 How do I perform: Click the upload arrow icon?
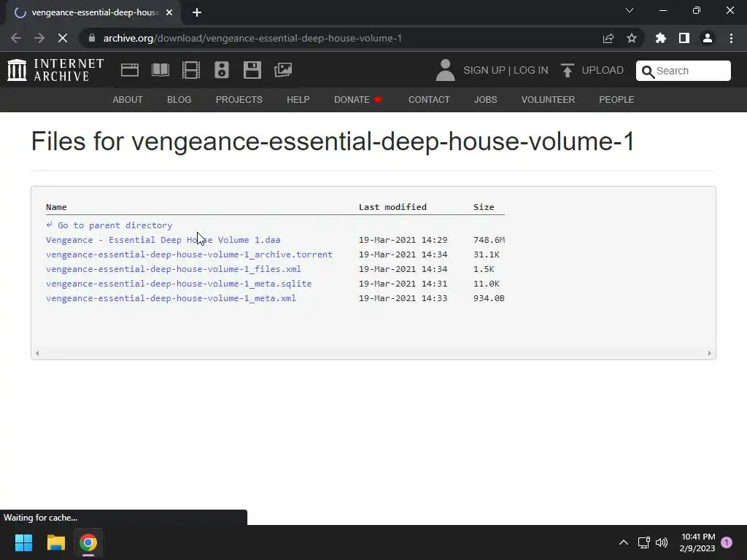pyautogui.click(x=567, y=70)
